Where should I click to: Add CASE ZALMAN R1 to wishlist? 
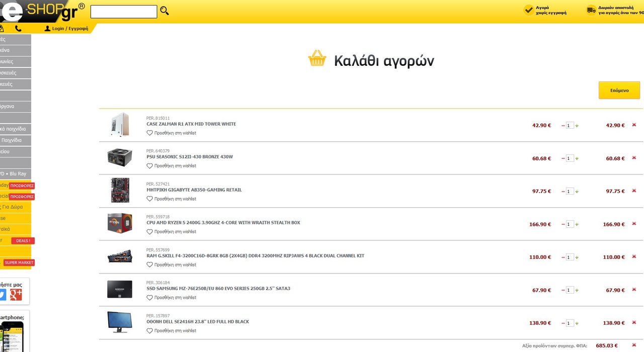[x=171, y=133]
